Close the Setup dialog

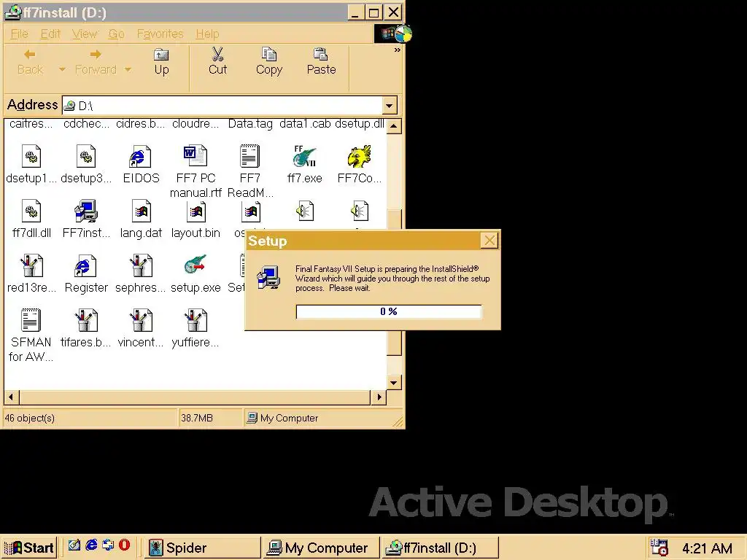(x=489, y=241)
